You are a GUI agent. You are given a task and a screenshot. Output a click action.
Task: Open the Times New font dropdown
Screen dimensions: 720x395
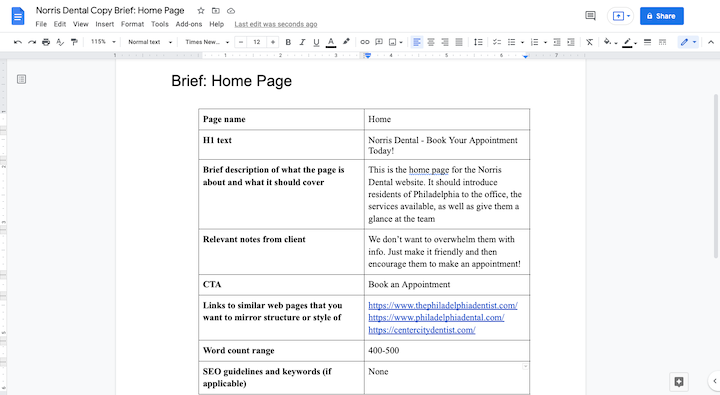[207, 42]
